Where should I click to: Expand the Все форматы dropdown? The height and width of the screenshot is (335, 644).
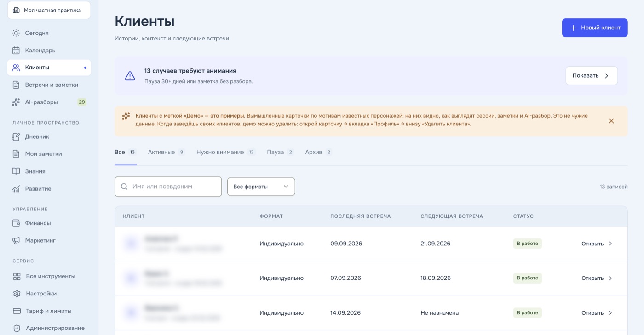pos(261,187)
